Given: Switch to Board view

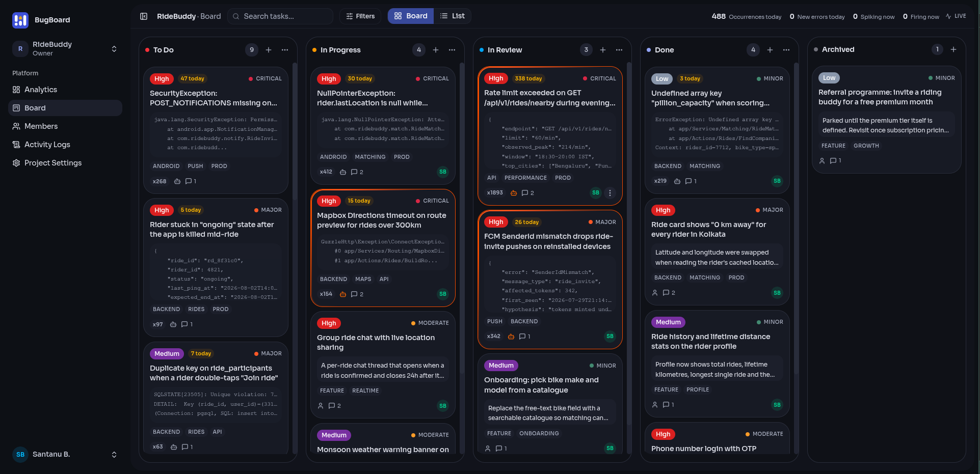Looking at the screenshot, I should coord(411,16).
